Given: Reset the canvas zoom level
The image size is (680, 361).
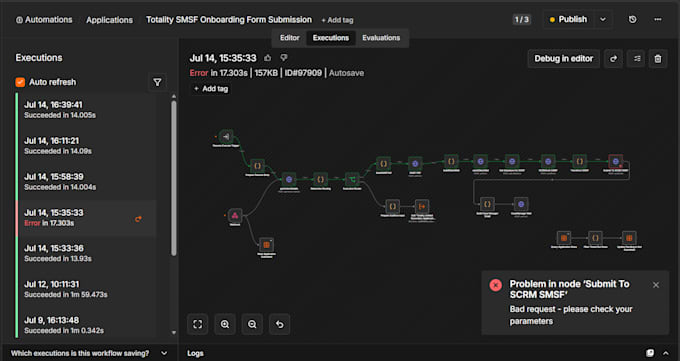Looking at the screenshot, I should 280,324.
